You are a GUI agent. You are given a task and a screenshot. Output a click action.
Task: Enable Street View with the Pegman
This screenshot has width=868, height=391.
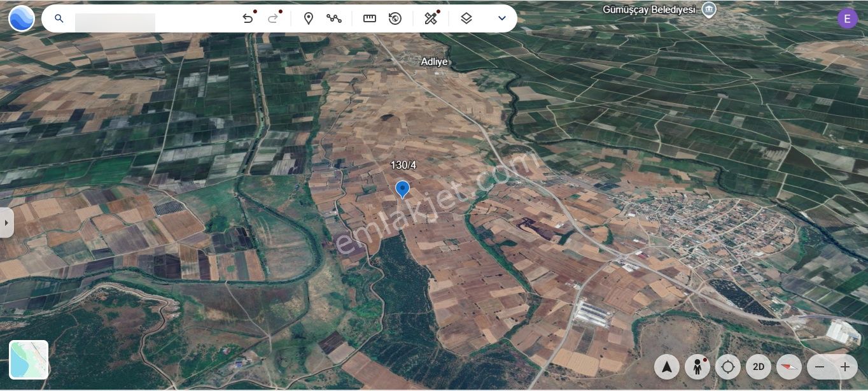pyautogui.click(x=697, y=367)
